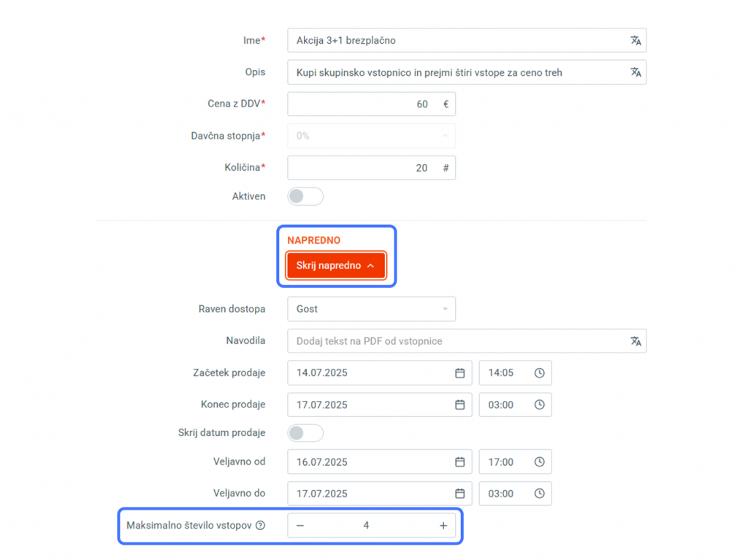Click the translate icon in Ime field
Screen dimensions: 748x560
tap(636, 41)
